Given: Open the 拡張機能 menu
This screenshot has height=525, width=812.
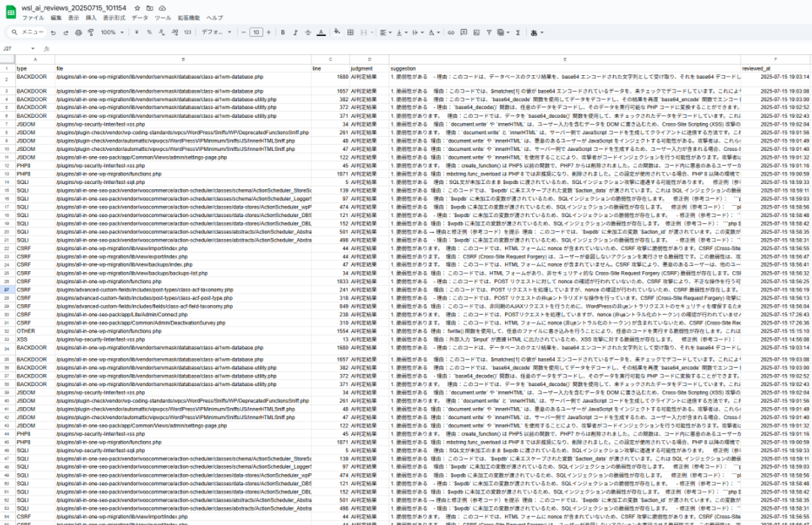Looking at the screenshot, I should click(x=188, y=18).
